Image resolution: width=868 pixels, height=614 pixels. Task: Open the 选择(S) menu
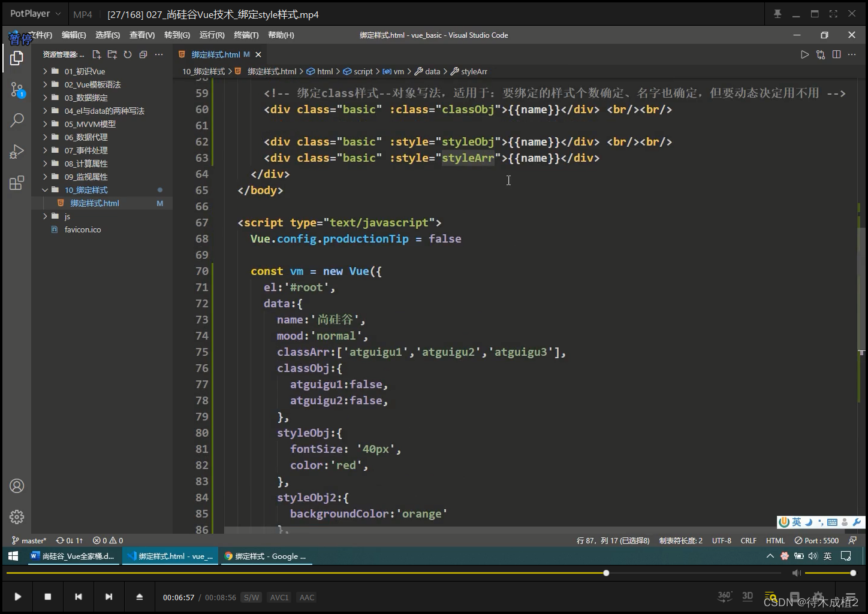108,35
